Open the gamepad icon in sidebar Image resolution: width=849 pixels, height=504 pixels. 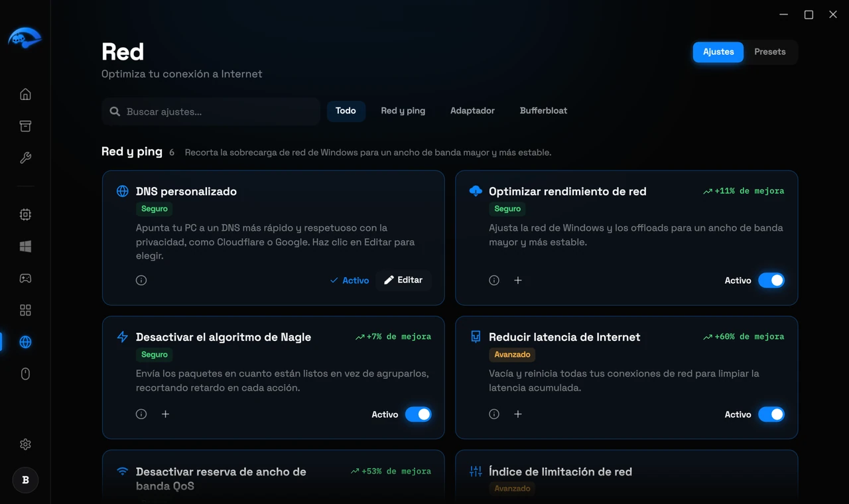coord(25,279)
